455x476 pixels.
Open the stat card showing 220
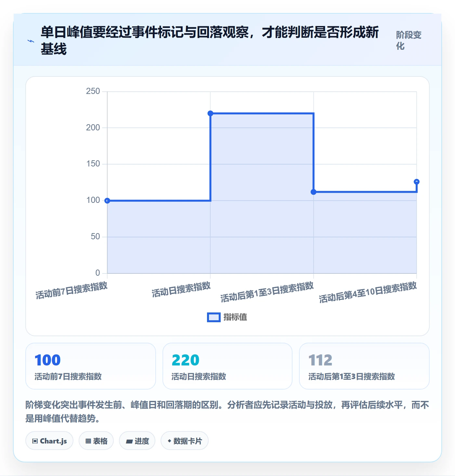(x=227, y=366)
